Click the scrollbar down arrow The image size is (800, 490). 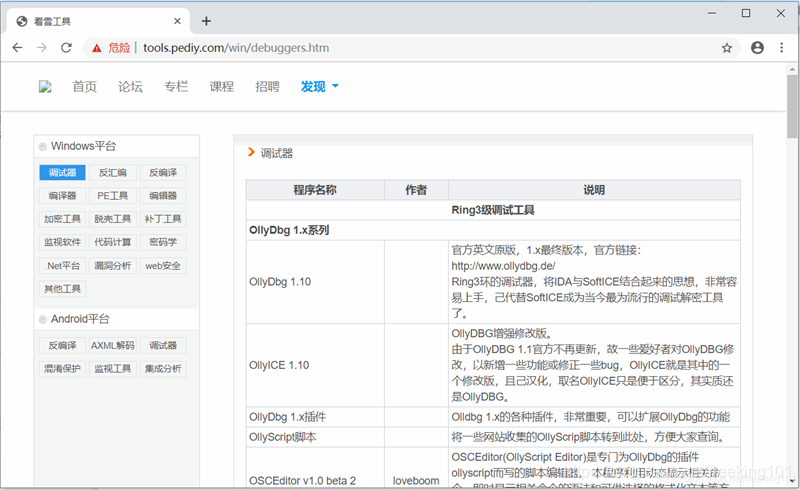point(792,481)
